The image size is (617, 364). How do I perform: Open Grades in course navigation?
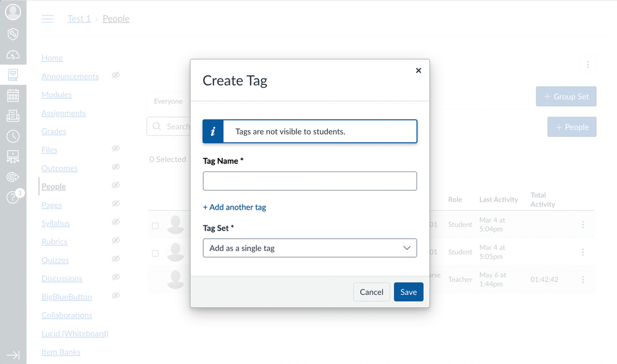54,131
